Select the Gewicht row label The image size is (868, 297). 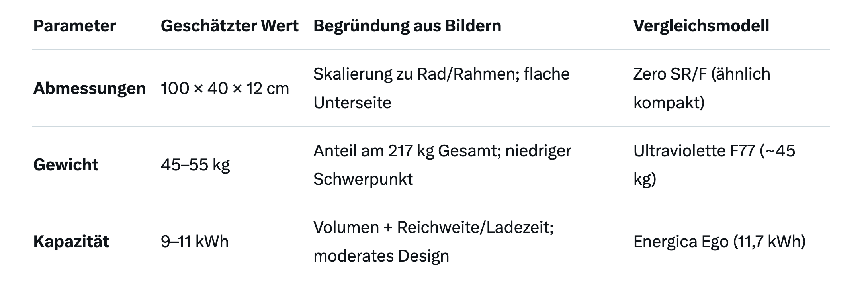pyautogui.click(x=66, y=165)
